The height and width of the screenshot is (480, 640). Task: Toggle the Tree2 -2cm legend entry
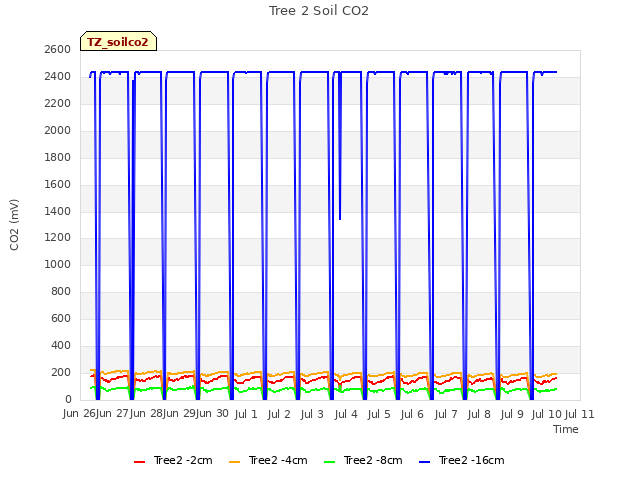[173, 460]
